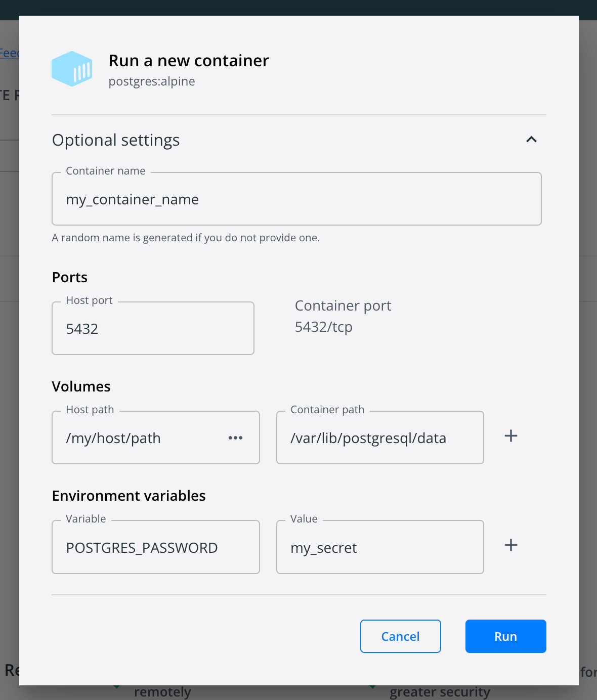The image size is (597, 700).
Task: Click the Optional settings heading
Action: coord(116,140)
